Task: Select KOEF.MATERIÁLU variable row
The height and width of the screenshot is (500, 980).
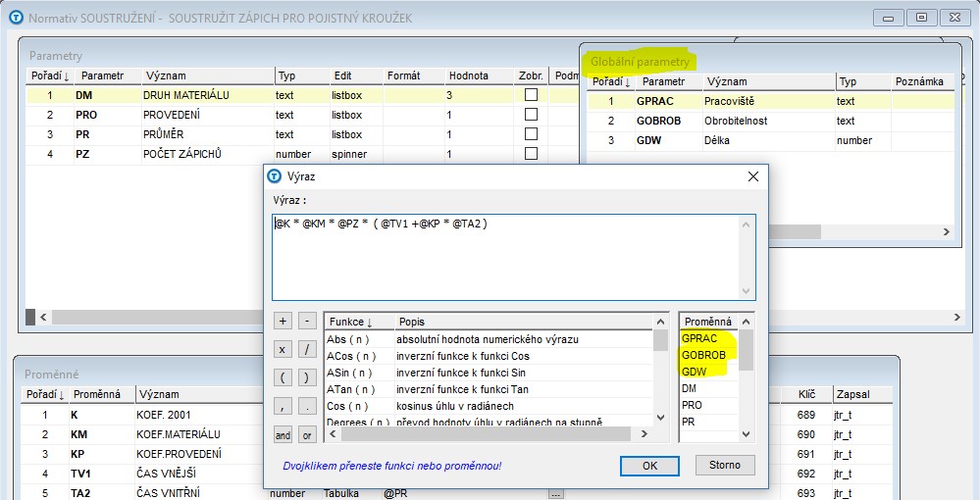Action: [142, 434]
